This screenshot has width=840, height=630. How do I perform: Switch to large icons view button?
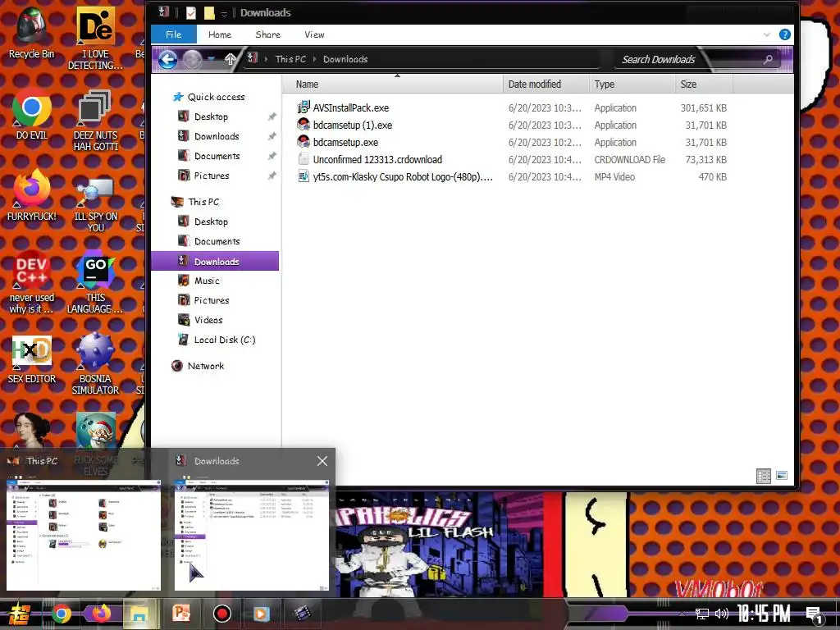click(x=782, y=476)
